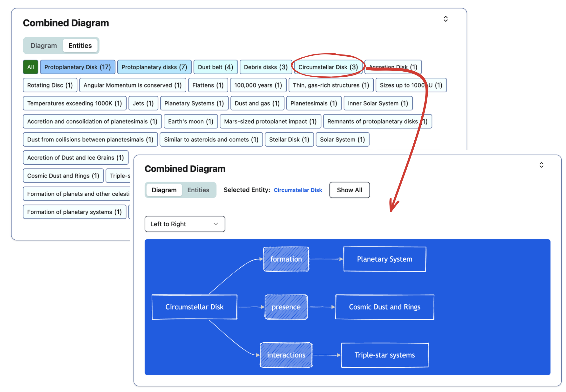Select the Circumstellar Disk diagram node
Image resolution: width=566 pixels, height=392 pixels.
point(194,307)
